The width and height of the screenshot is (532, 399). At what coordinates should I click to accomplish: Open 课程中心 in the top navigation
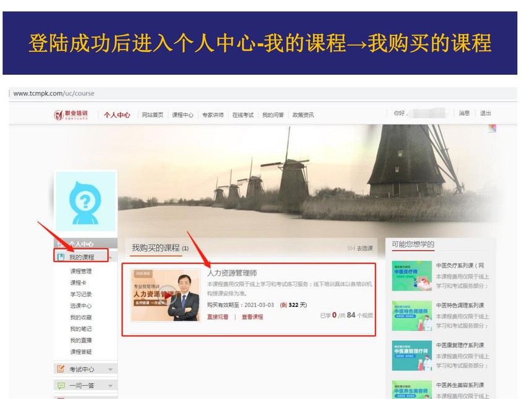(182, 115)
